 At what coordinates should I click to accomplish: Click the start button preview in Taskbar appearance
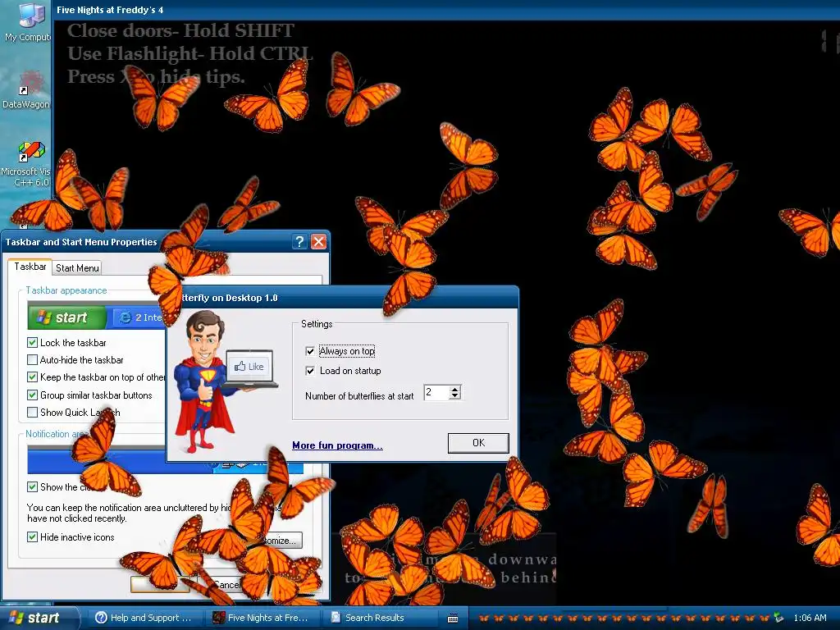67,317
